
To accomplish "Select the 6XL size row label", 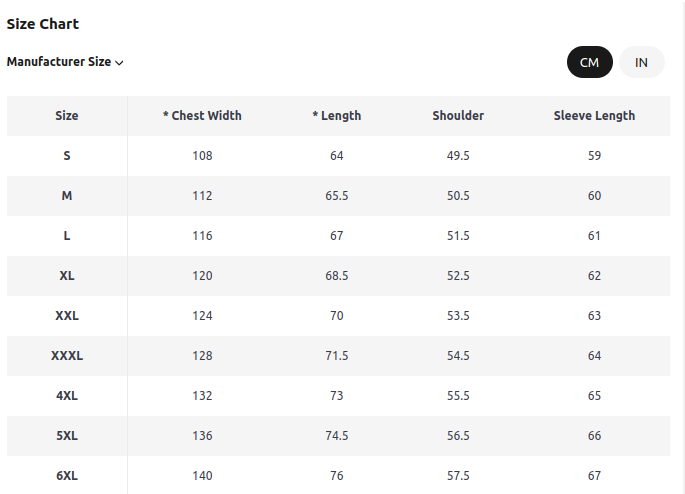I will click(x=67, y=476).
